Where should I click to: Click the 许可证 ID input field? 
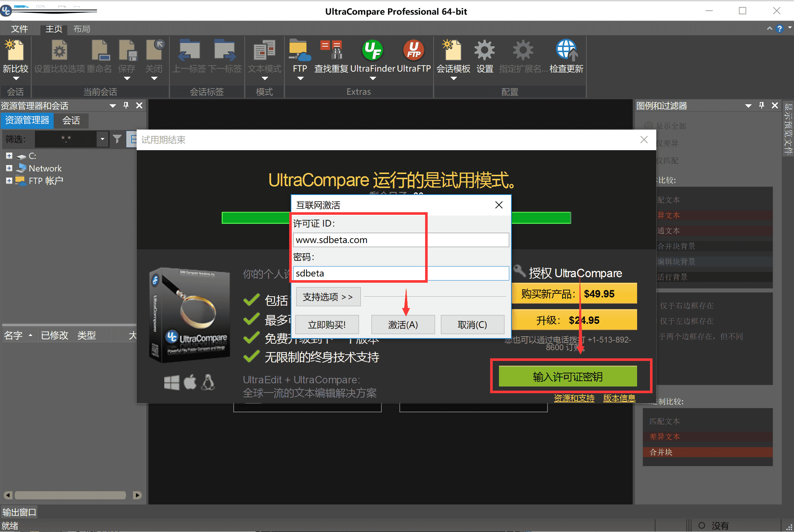tap(401, 240)
